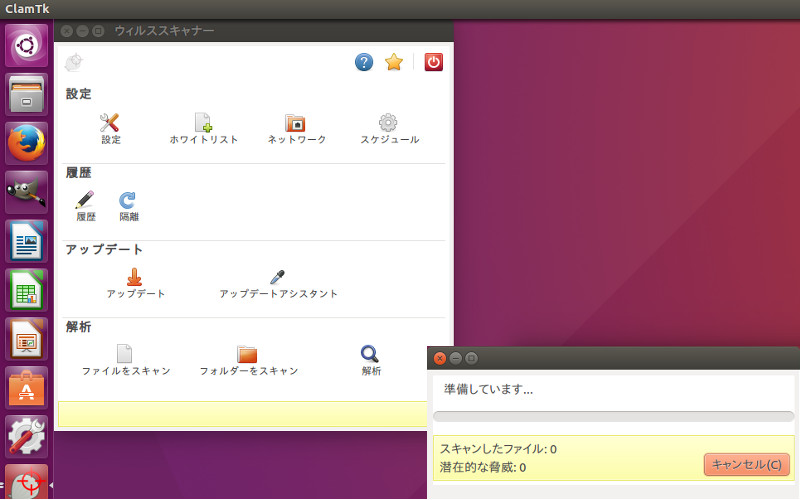Open the 設定 (Settings) wrench icon
This screenshot has height=500, width=800.
[x=110, y=123]
